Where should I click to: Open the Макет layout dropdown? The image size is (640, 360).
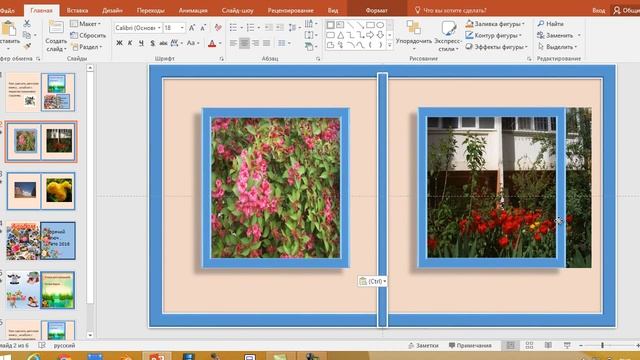[85, 24]
